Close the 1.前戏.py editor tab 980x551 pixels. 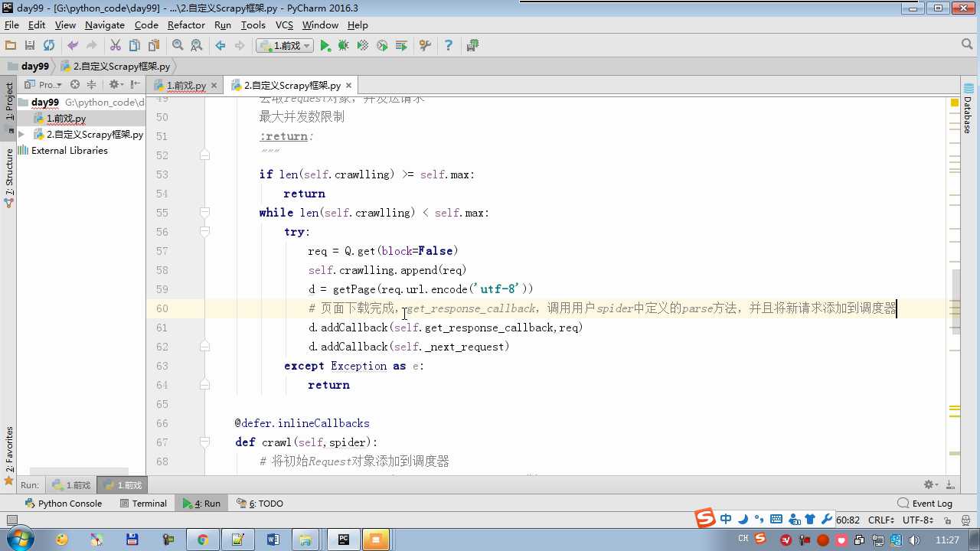(x=214, y=86)
